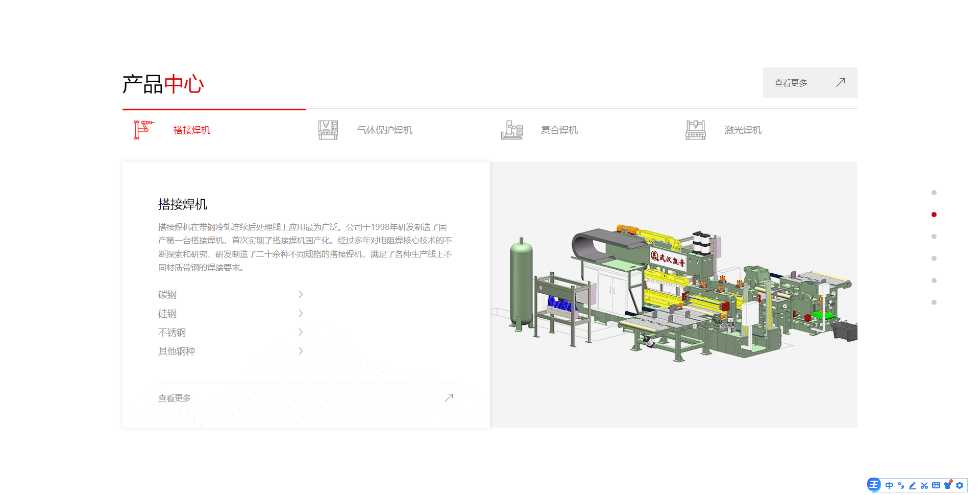Switch to the 激光焊机 tab
The width and height of the screenshot is (980, 495).
766,130
